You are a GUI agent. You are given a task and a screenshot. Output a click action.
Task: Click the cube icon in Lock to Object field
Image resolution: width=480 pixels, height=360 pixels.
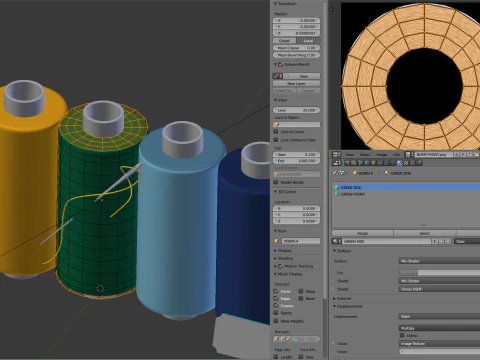click(277, 125)
